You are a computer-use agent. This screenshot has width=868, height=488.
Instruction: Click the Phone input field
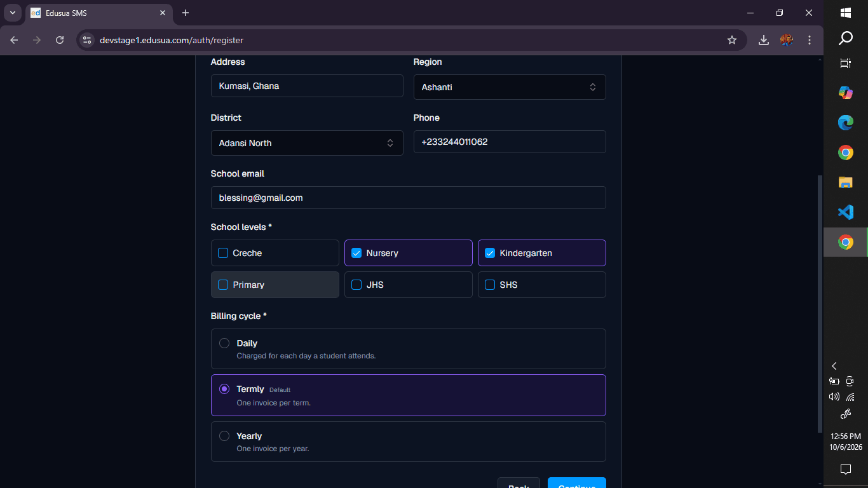coord(510,142)
